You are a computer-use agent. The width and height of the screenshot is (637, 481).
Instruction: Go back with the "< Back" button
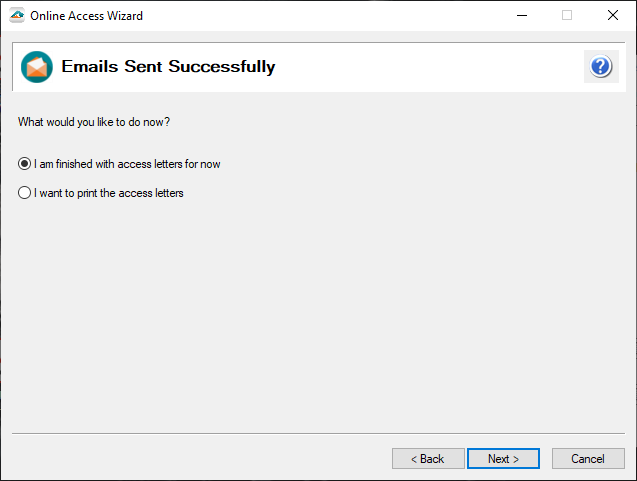pos(428,459)
